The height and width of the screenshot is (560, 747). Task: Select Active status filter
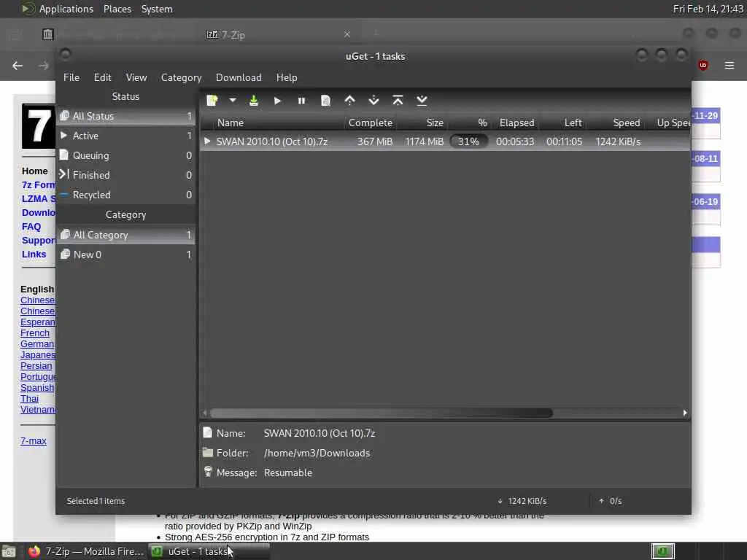(x=125, y=136)
